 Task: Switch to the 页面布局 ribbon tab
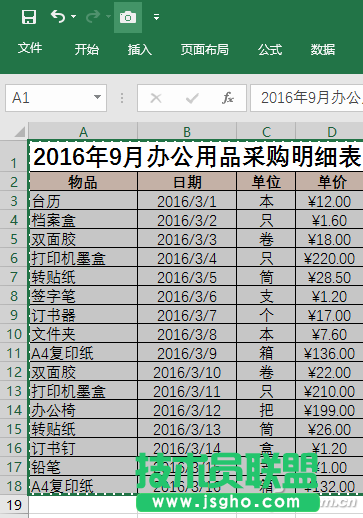(x=205, y=49)
